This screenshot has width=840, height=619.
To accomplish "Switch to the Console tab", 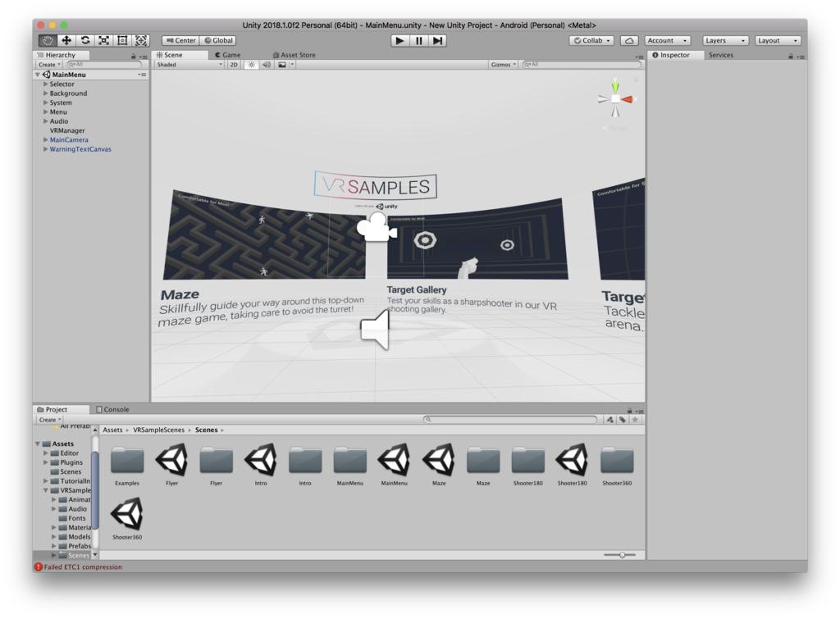I will [x=112, y=410].
